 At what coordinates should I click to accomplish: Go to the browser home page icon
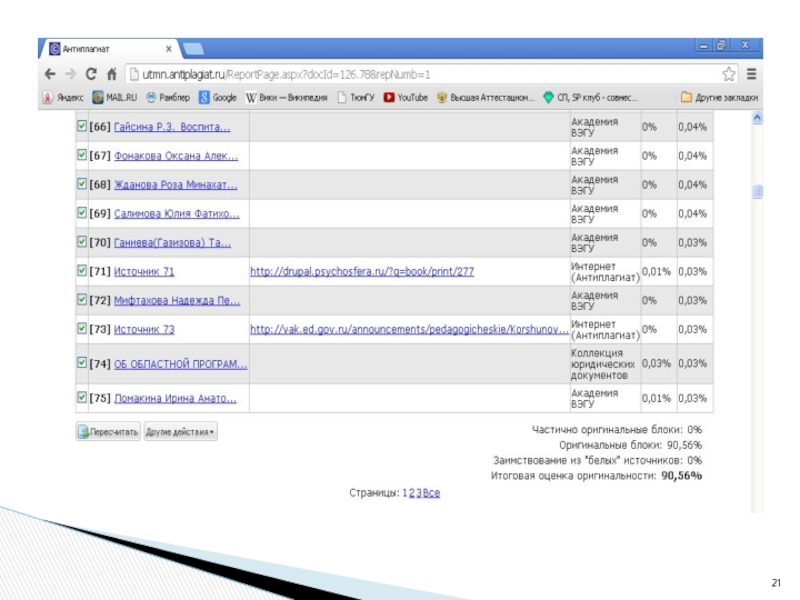point(112,74)
